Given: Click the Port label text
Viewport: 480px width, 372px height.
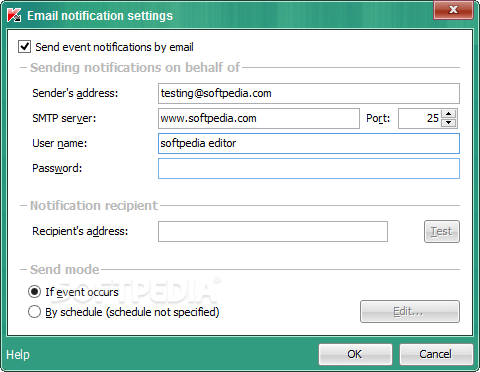Looking at the screenshot, I should pyautogui.click(x=378, y=118).
